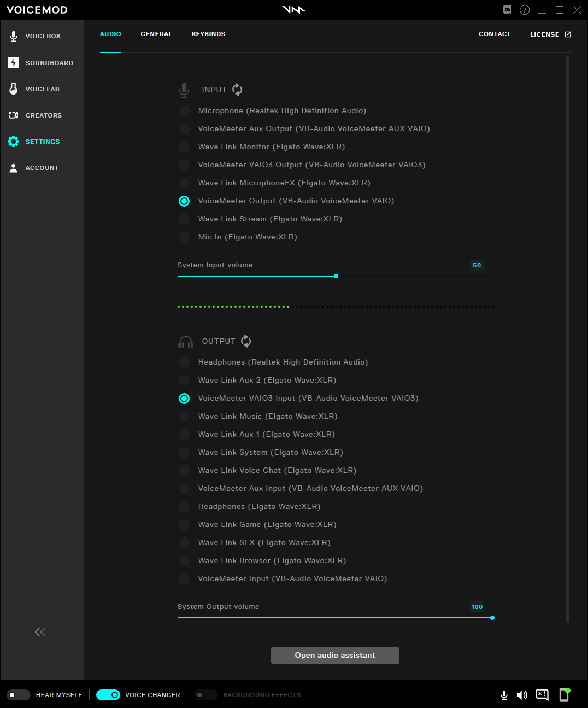The width and height of the screenshot is (588, 708).
Task: Click the phone icon with green dot
Action: pos(565,694)
